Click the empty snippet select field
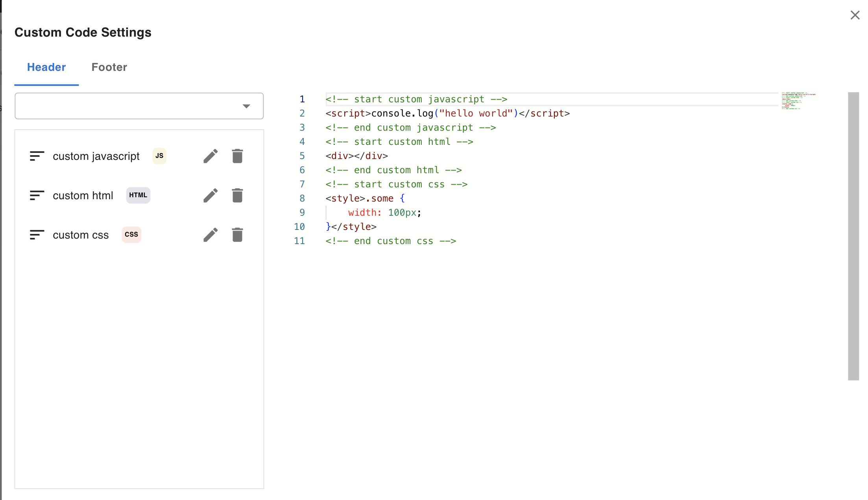This screenshot has width=868, height=500. (126, 106)
